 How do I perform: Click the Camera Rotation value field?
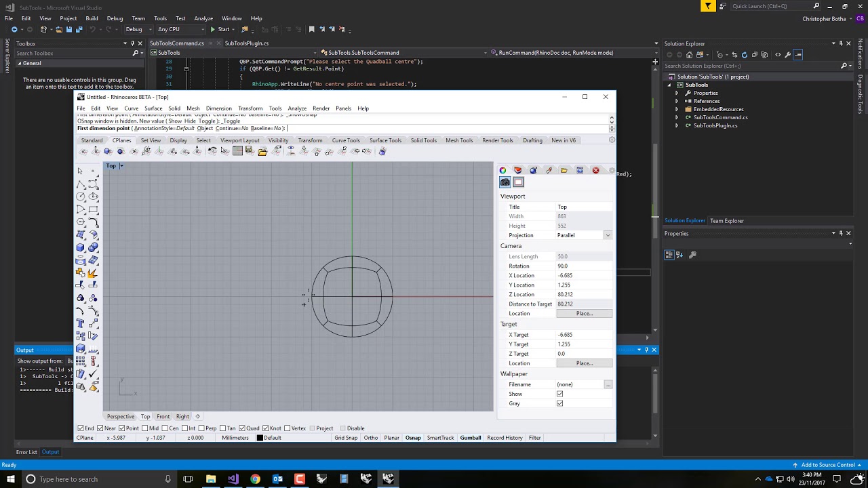pos(584,266)
